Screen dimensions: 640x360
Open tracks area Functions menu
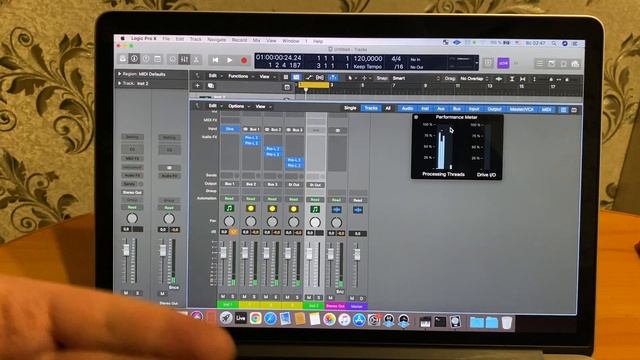point(240,76)
